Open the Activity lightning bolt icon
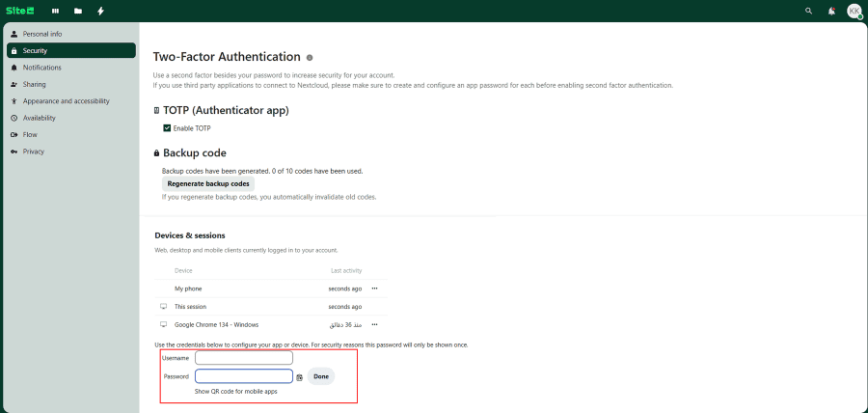This screenshot has height=413, width=868. click(x=101, y=11)
